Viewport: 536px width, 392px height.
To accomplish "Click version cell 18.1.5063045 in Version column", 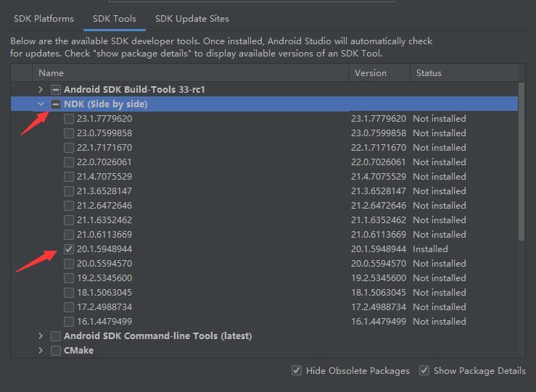I will [379, 293].
